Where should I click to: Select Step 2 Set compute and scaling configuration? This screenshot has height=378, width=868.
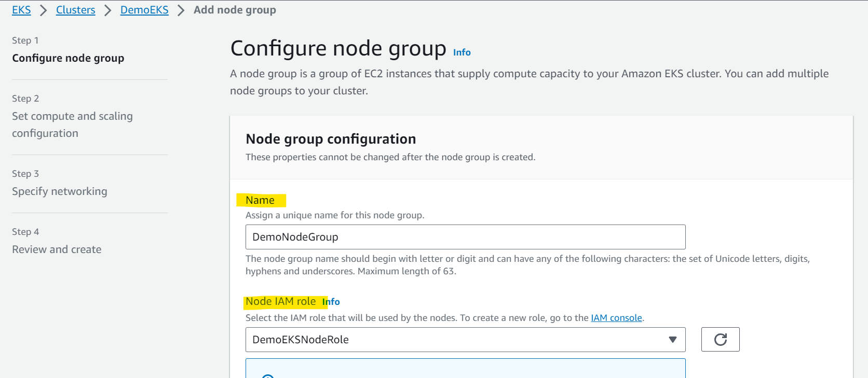[x=72, y=124]
